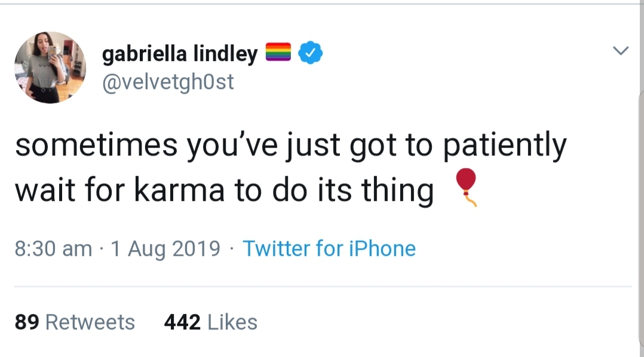644x357 pixels.
Task: View the 89 Retweets list
Action: tap(75, 322)
